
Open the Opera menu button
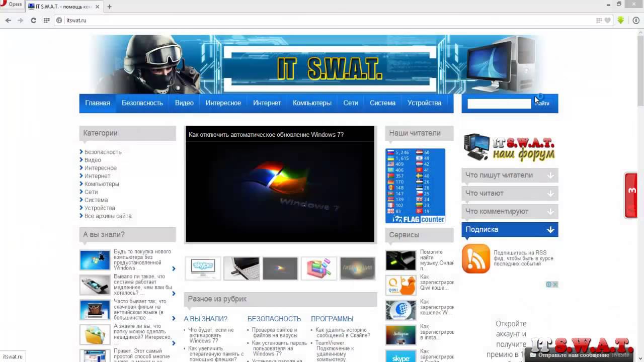pyautogui.click(x=12, y=5)
